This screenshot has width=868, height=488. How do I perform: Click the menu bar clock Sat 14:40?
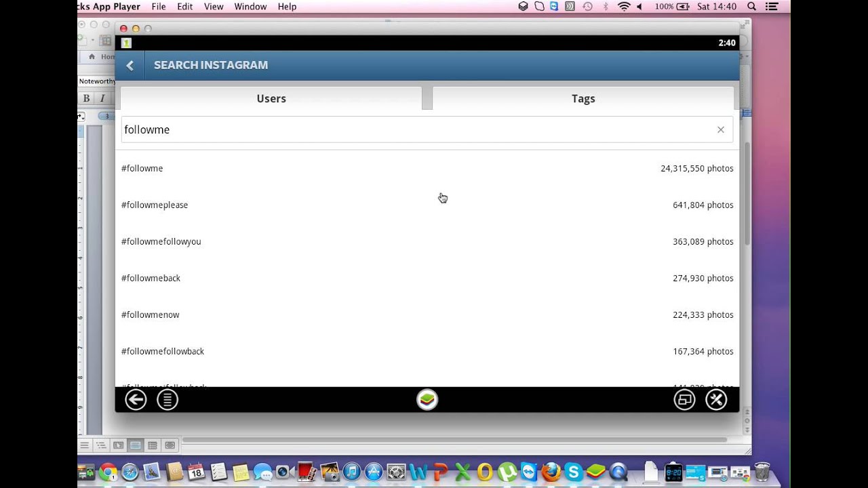(716, 6)
